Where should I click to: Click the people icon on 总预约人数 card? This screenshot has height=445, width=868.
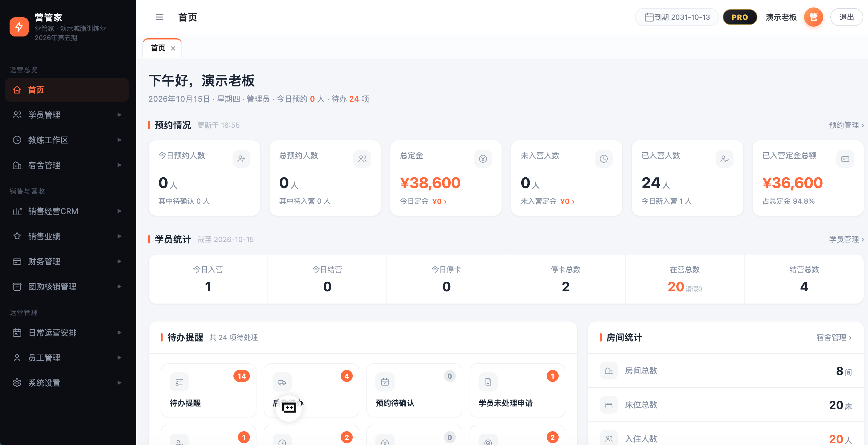click(362, 159)
